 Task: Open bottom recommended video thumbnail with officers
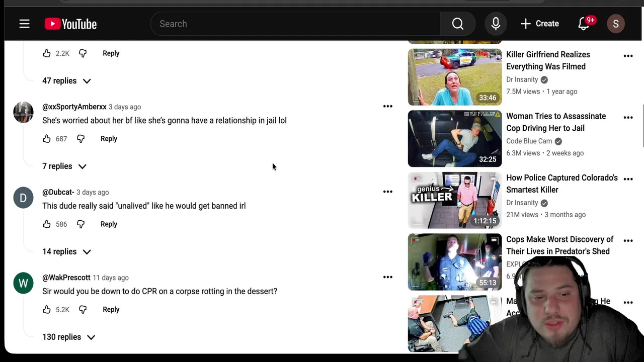(455, 324)
